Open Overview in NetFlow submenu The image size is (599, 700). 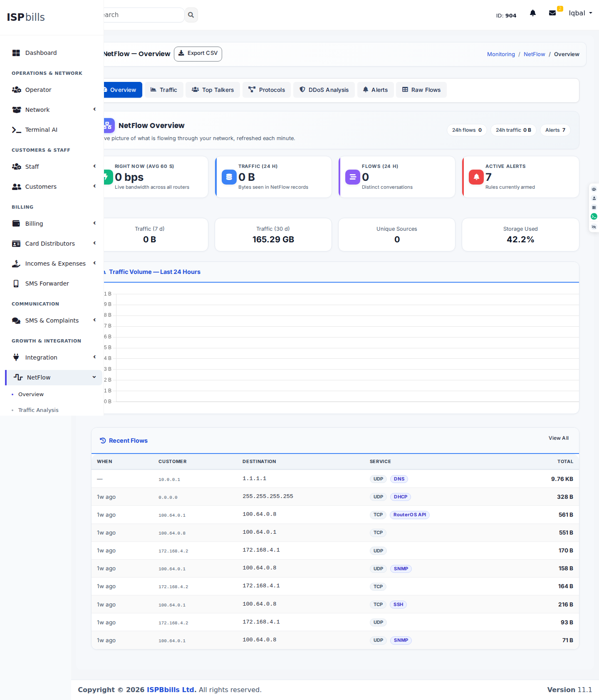coord(31,394)
